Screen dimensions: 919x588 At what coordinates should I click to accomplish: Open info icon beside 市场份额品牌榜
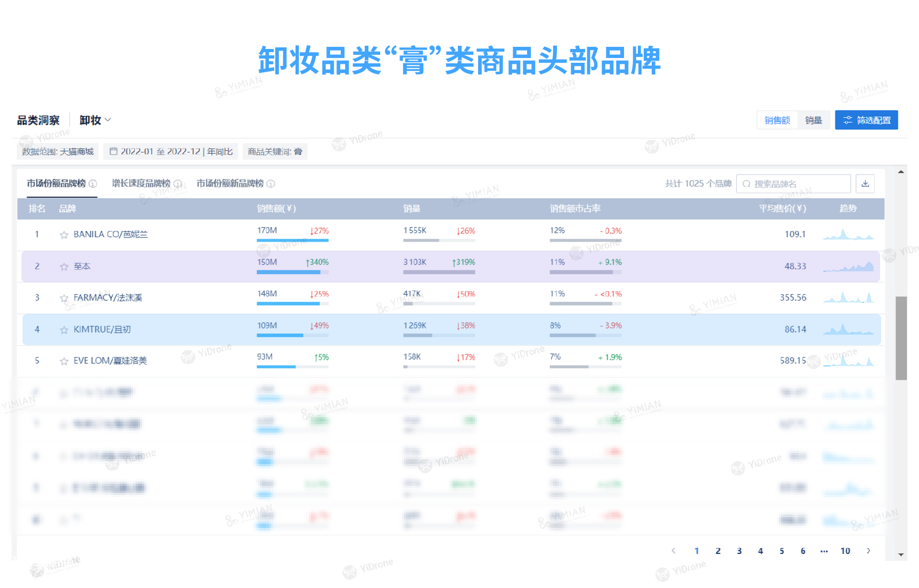click(93, 184)
